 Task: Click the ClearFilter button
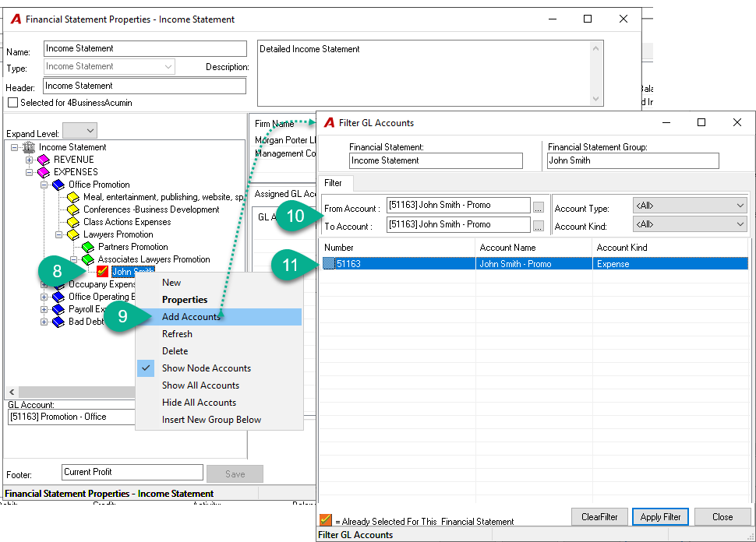click(599, 517)
